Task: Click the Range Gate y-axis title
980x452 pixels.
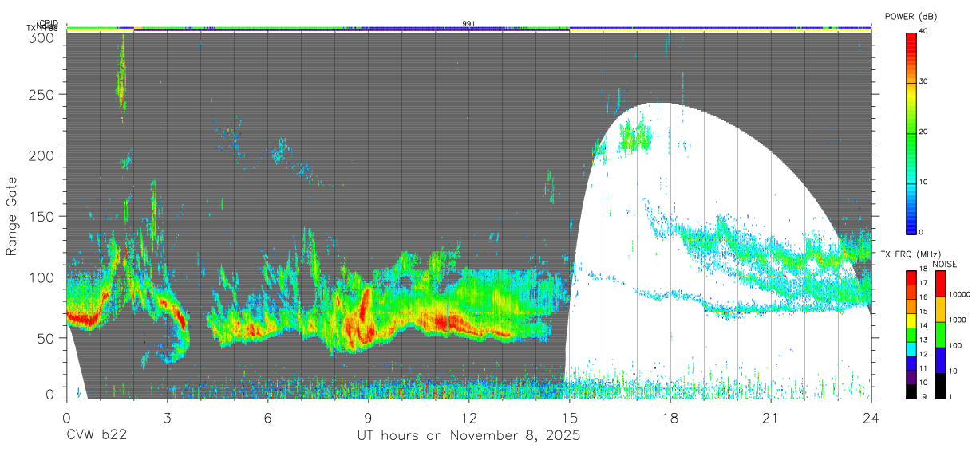Action: click(12, 216)
